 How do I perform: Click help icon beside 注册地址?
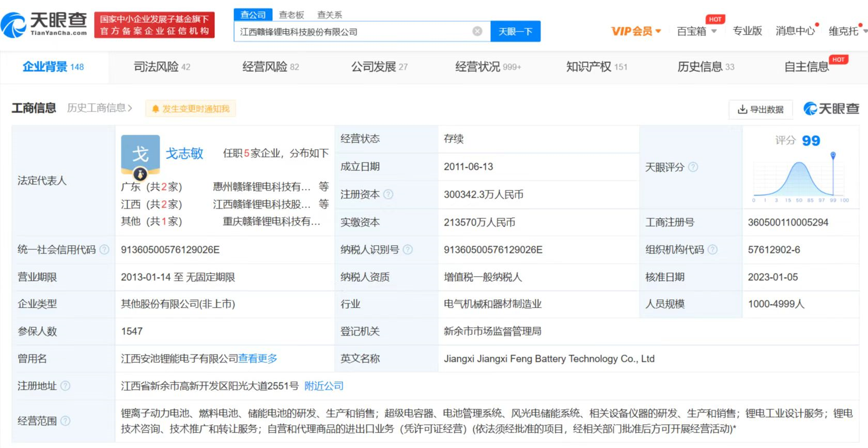pos(66,386)
